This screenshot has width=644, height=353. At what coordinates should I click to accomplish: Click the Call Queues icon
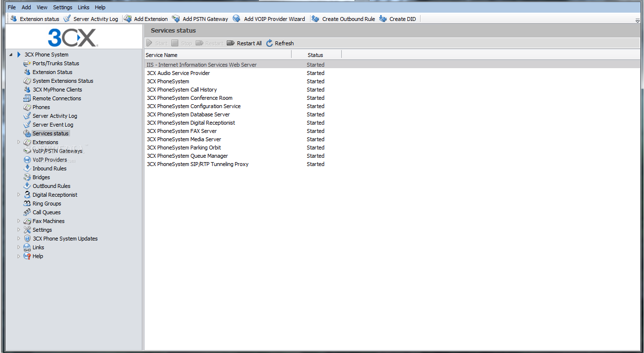point(27,212)
